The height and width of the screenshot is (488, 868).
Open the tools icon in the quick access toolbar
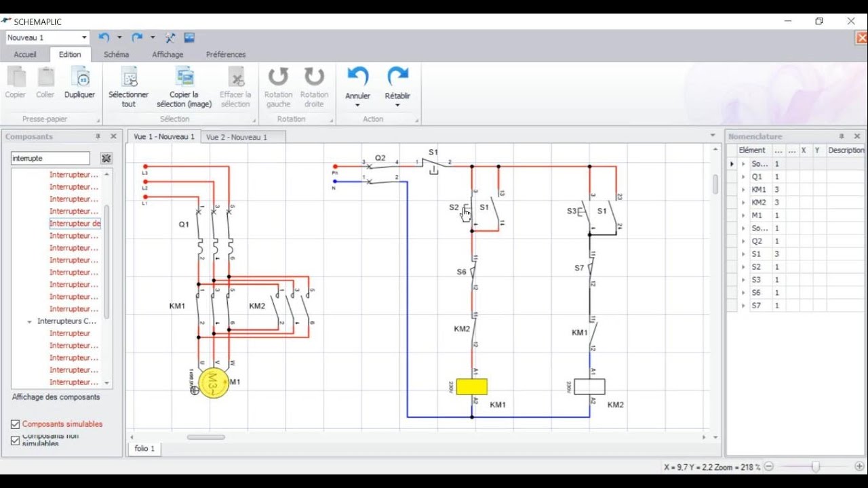170,38
